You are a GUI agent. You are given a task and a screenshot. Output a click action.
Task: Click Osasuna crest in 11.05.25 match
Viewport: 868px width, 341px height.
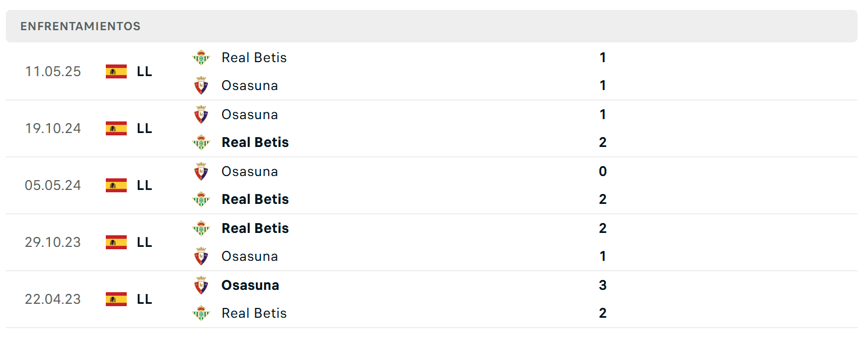pos(201,85)
